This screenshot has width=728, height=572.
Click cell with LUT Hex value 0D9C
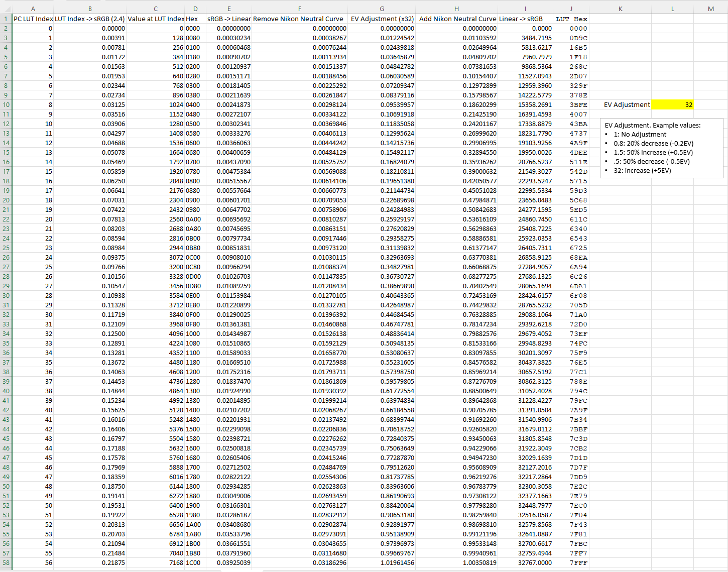click(x=571, y=38)
